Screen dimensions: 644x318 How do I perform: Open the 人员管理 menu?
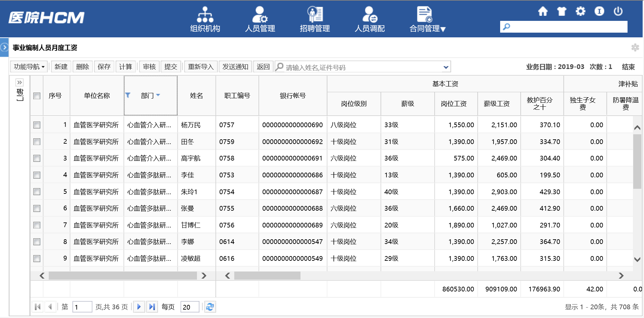[260, 20]
